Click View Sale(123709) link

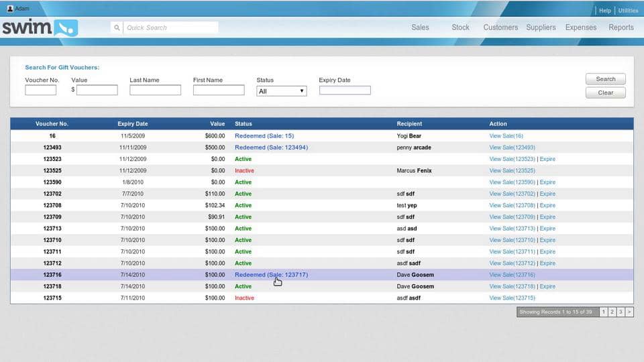(512, 217)
